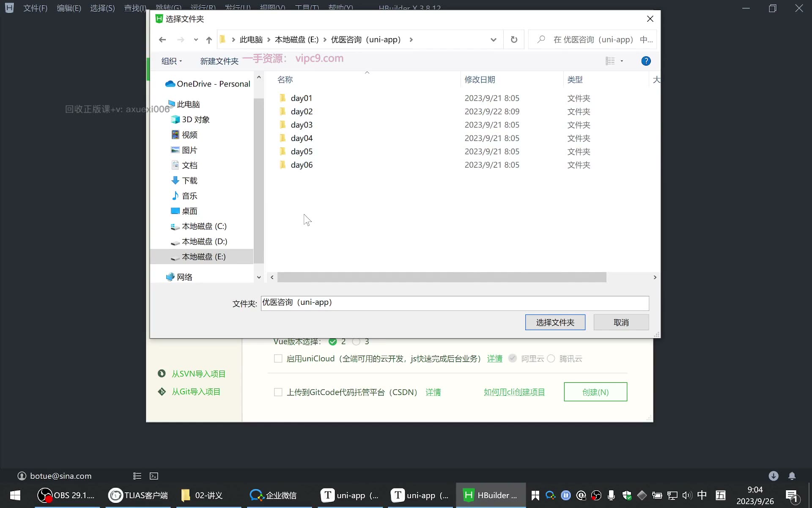Viewport: 812px width, 508px height.
Task: Open download manager icon in HBuilder status bar
Action: point(774,476)
